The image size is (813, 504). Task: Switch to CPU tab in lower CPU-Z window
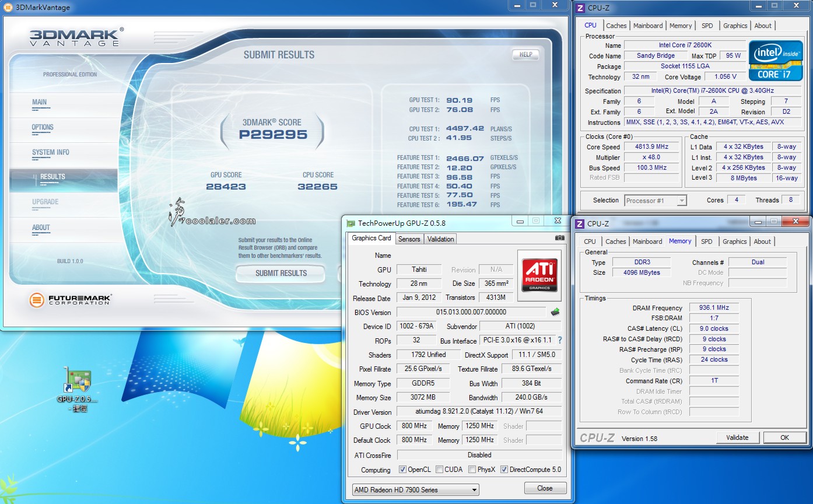coord(590,242)
